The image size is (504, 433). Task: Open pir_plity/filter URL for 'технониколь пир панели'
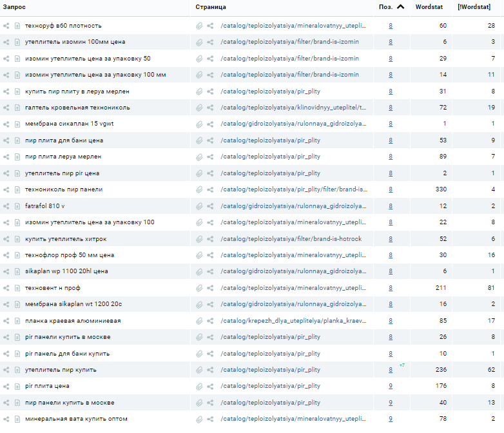point(294,189)
